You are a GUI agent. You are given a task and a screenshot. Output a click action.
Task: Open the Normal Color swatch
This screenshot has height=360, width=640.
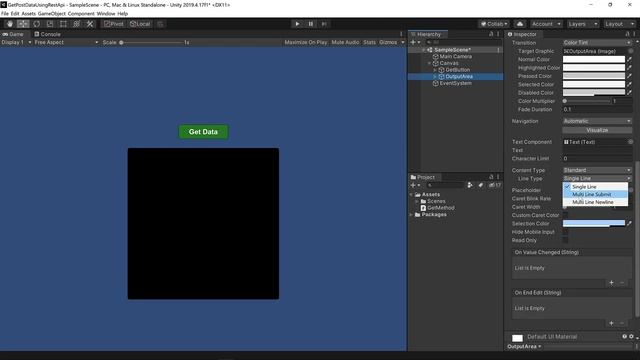click(593, 60)
